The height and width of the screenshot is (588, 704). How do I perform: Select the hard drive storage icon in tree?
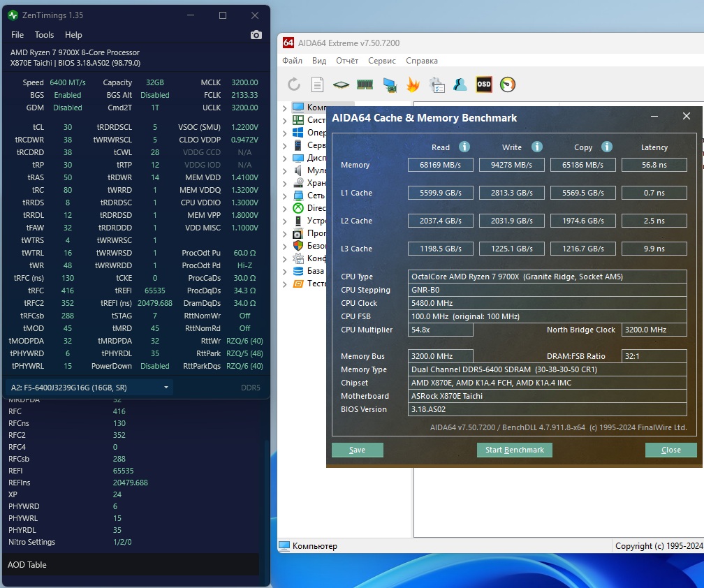click(298, 183)
